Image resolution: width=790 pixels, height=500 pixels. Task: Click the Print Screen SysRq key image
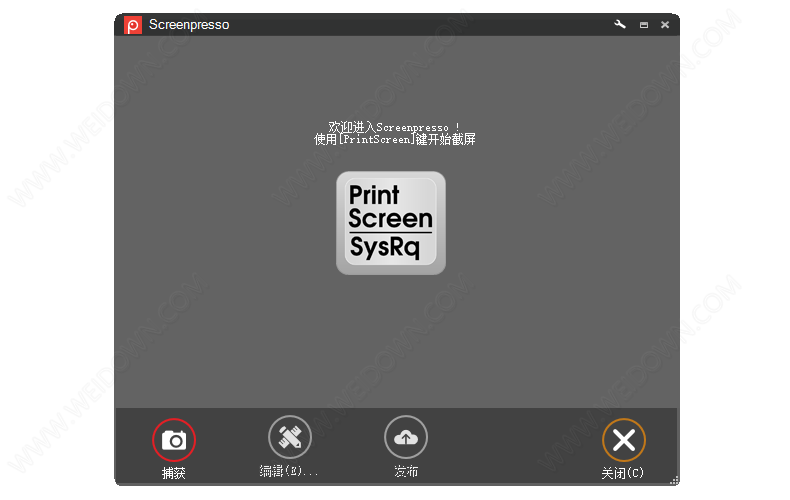coord(391,223)
